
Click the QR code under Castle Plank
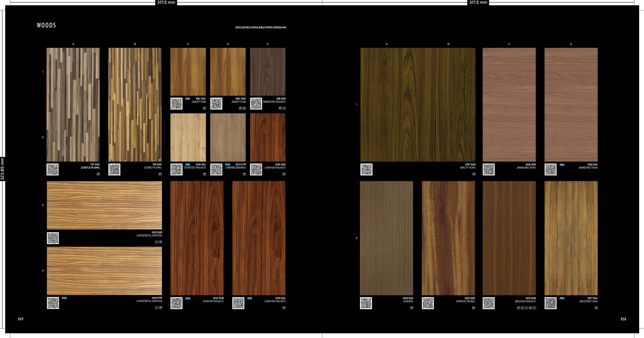click(52, 169)
